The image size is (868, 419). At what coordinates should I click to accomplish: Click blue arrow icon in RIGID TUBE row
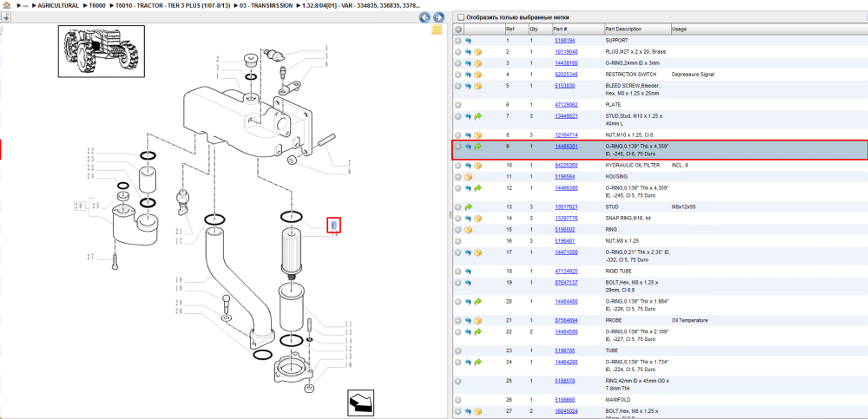point(468,272)
